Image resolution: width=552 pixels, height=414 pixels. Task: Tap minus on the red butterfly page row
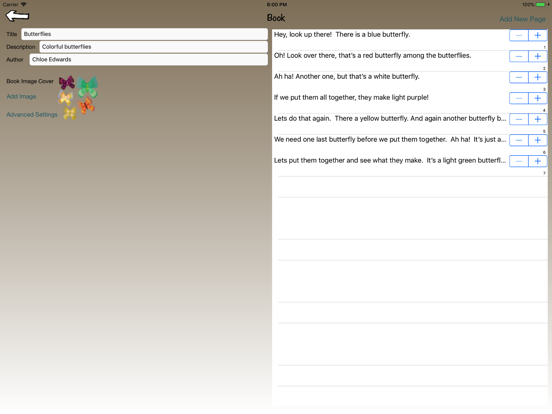(x=519, y=56)
